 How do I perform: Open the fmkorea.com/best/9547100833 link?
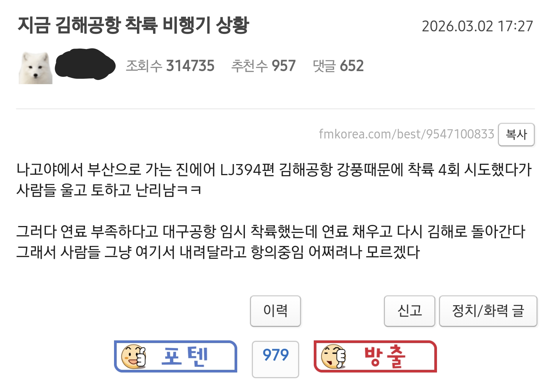(x=406, y=134)
